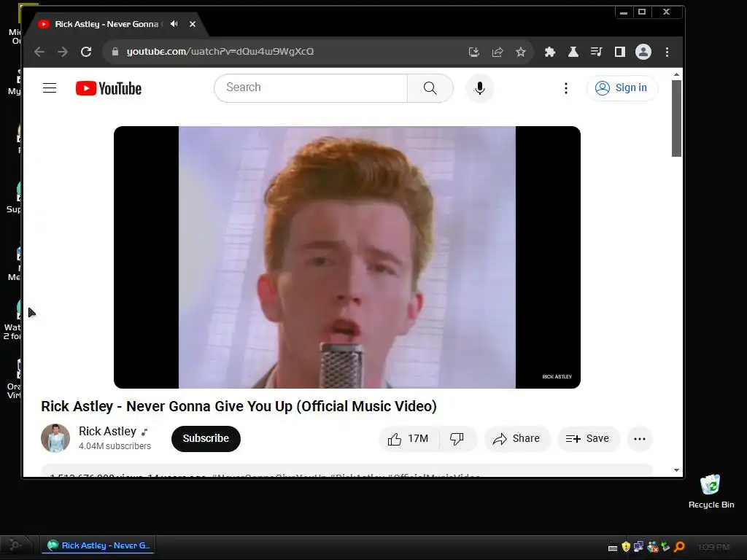The image size is (747, 560).
Task: Open YouTube settings three-dot menu
Action: pyautogui.click(x=566, y=88)
